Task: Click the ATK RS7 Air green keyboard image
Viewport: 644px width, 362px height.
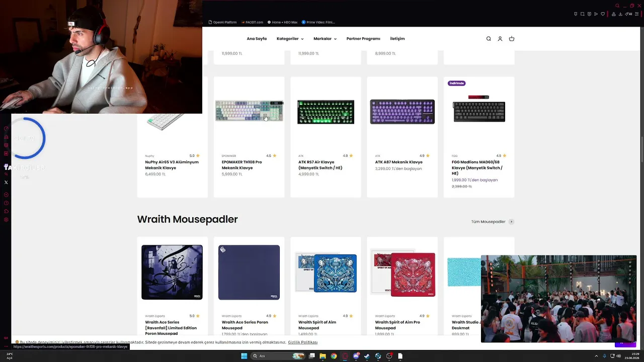Action: [326, 112]
